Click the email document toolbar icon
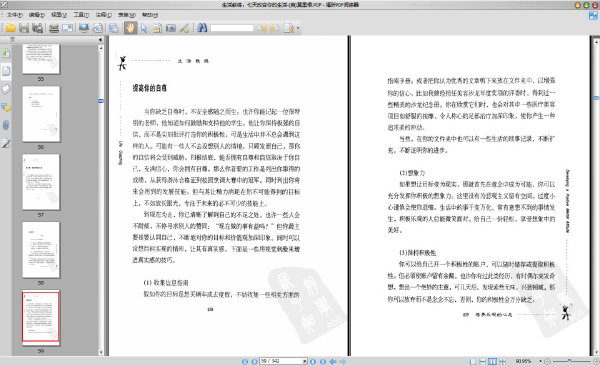This screenshot has width=600, height=366. [67, 28]
